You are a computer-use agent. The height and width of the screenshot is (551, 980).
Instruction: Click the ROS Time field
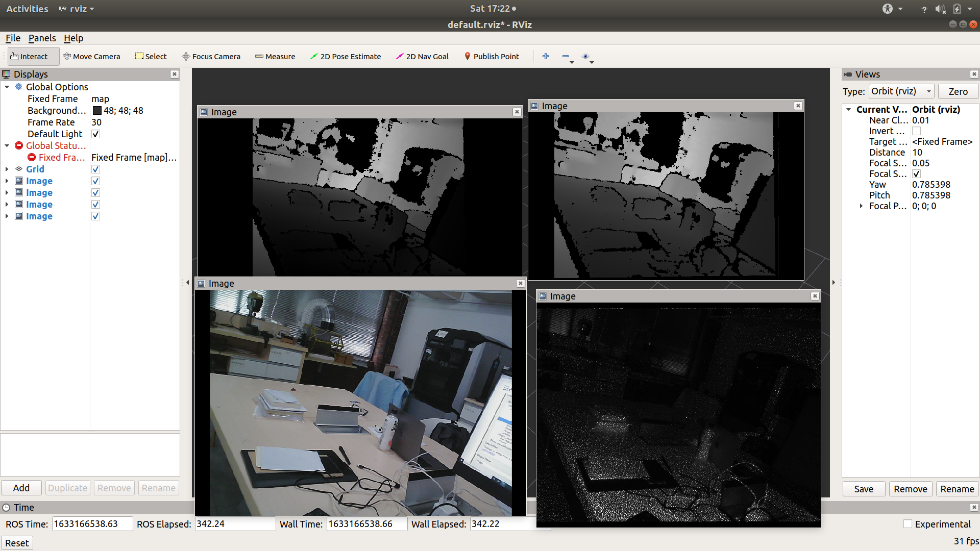pos(92,524)
